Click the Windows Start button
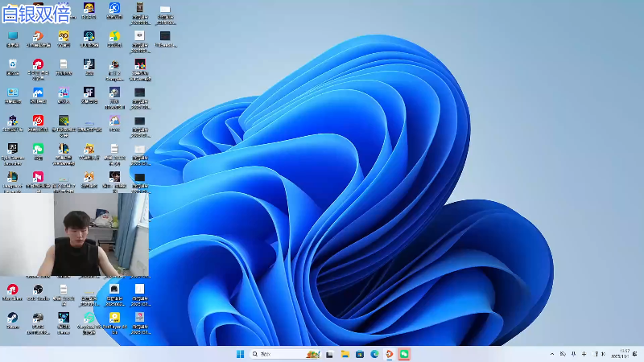644x362 pixels. (240, 354)
